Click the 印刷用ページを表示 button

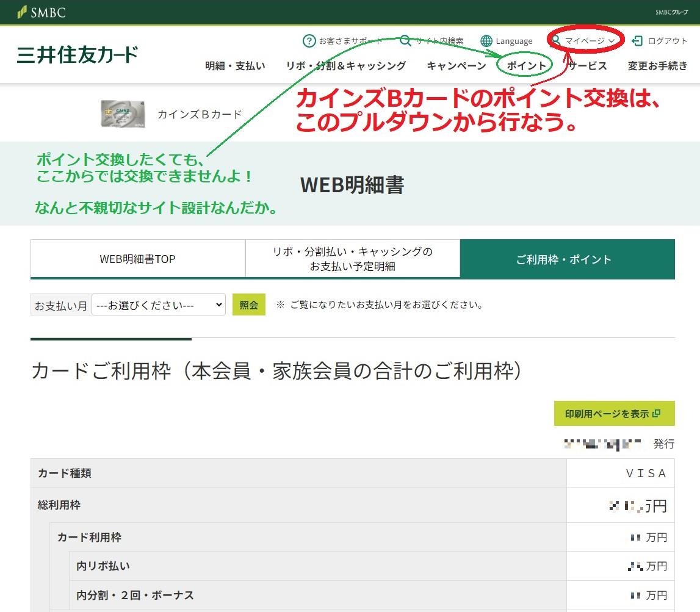point(615,413)
